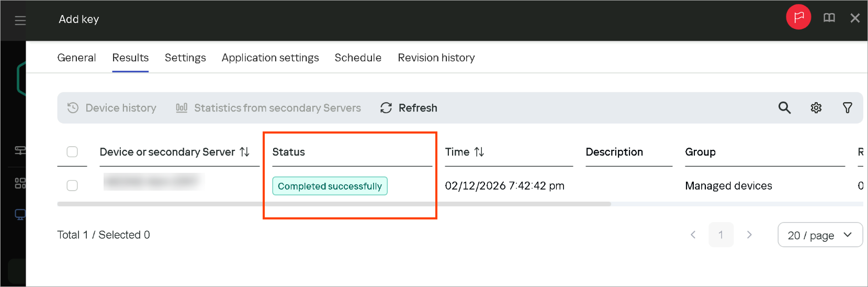The width and height of the screenshot is (868, 287).
Task: Go to previous page arrow
Action: pyautogui.click(x=693, y=235)
